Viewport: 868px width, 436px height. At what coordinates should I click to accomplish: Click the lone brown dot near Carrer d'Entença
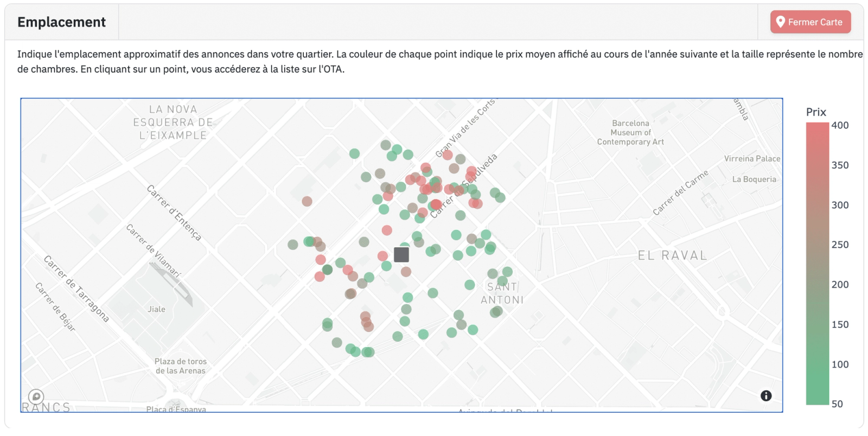(x=307, y=201)
